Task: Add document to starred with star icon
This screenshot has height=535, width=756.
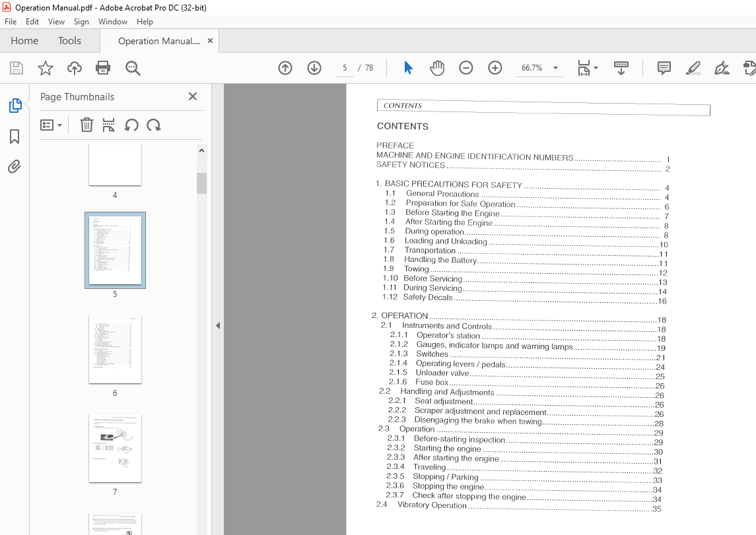Action: (x=46, y=68)
